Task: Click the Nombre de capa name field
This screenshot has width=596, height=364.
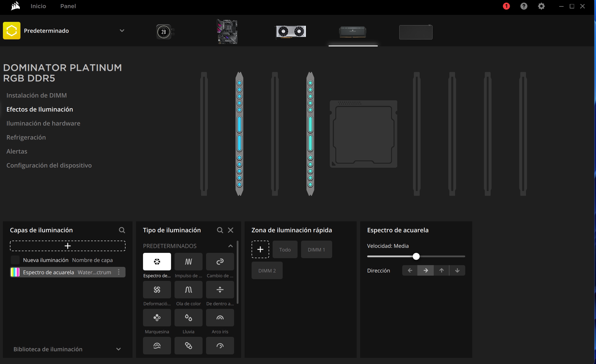Action: point(92,260)
